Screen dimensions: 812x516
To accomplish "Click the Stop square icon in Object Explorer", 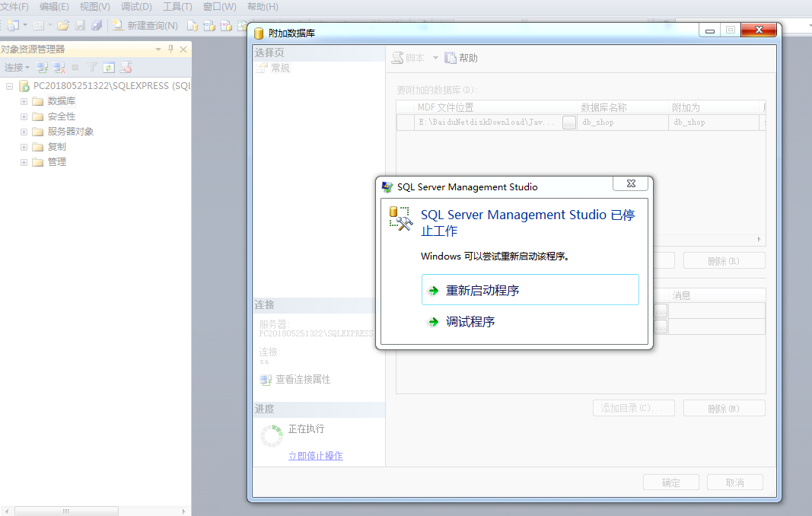I will point(75,67).
